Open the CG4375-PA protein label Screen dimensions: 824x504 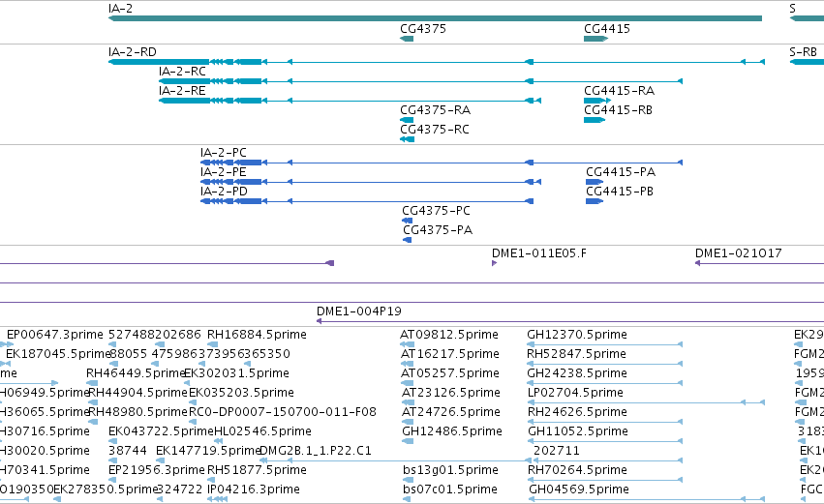tap(438, 230)
